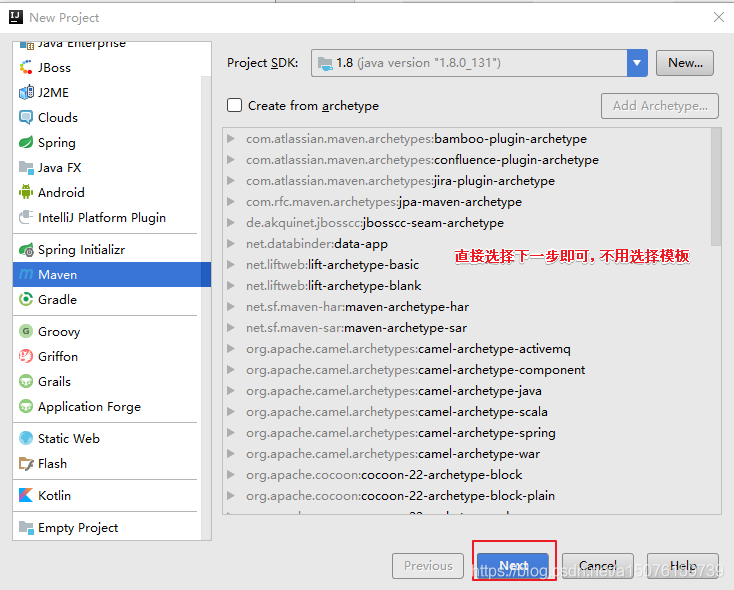Click the Spring leaf icon

pyautogui.click(x=26, y=142)
